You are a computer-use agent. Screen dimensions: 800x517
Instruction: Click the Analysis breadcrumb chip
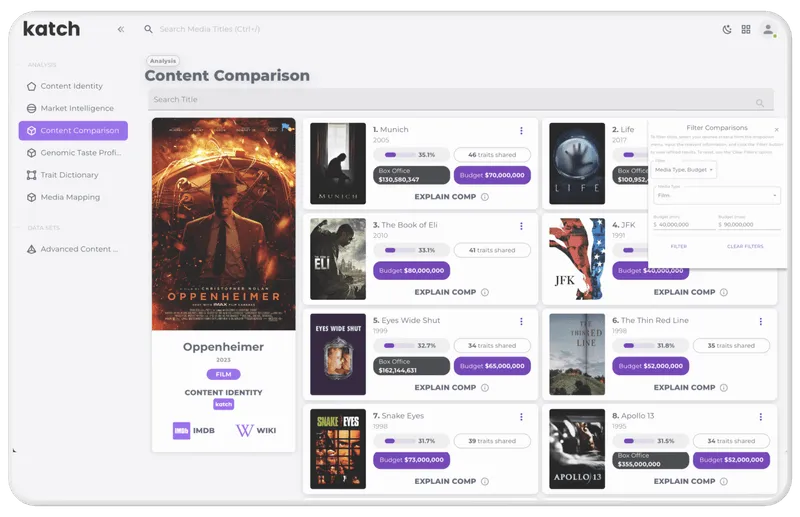click(163, 61)
